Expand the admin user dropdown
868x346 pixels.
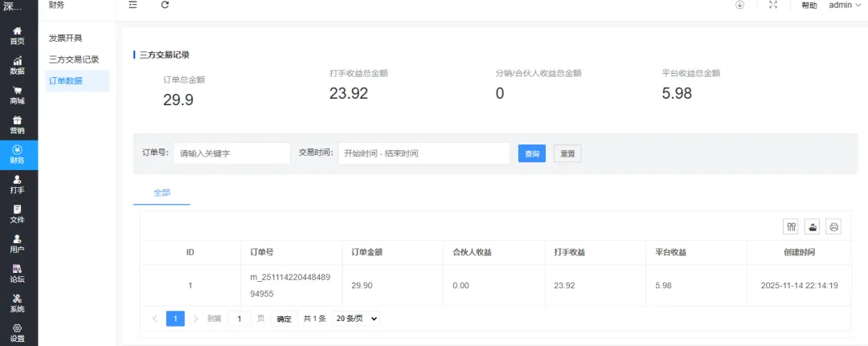pos(844,5)
